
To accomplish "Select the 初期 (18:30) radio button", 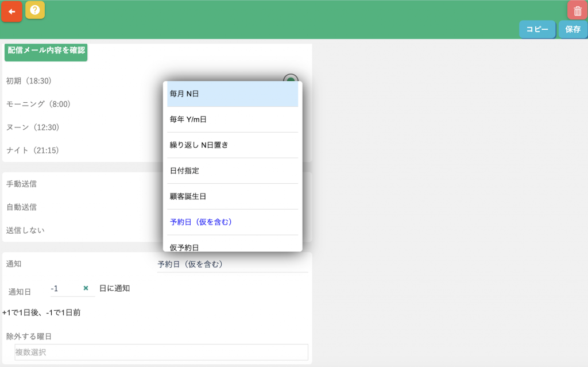I will click(x=291, y=80).
